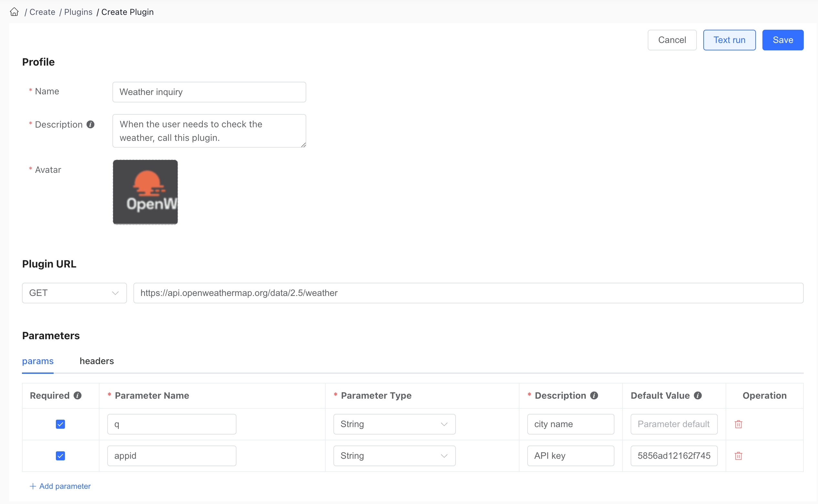Click empty default value field for q
Image resolution: width=818 pixels, height=504 pixels.
point(674,424)
